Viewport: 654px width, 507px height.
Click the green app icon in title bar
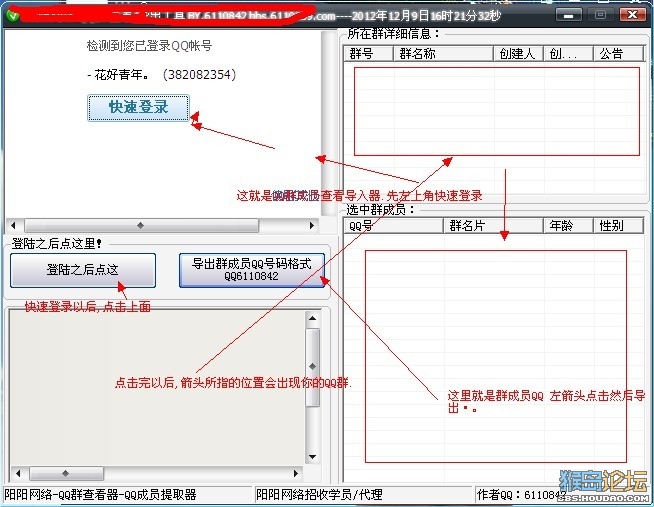(13, 16)
